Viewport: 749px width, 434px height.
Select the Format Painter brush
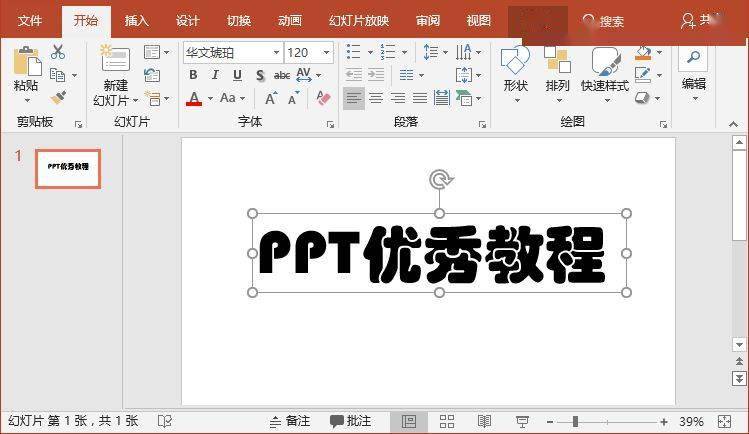(x=58, y=98)
